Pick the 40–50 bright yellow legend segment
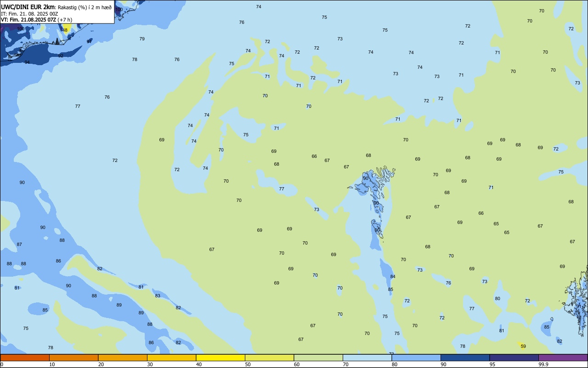The image size is (588, 368). coord(220,357)
